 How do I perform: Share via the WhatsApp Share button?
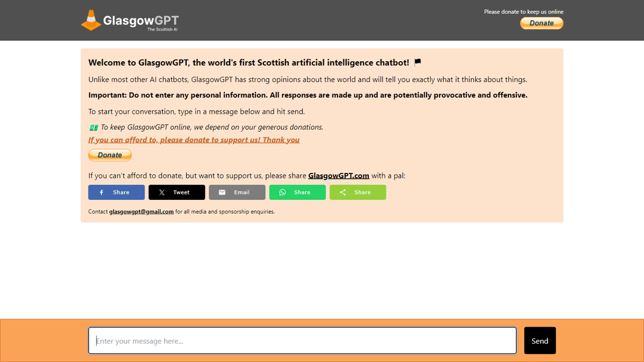(x=297, y=192)
